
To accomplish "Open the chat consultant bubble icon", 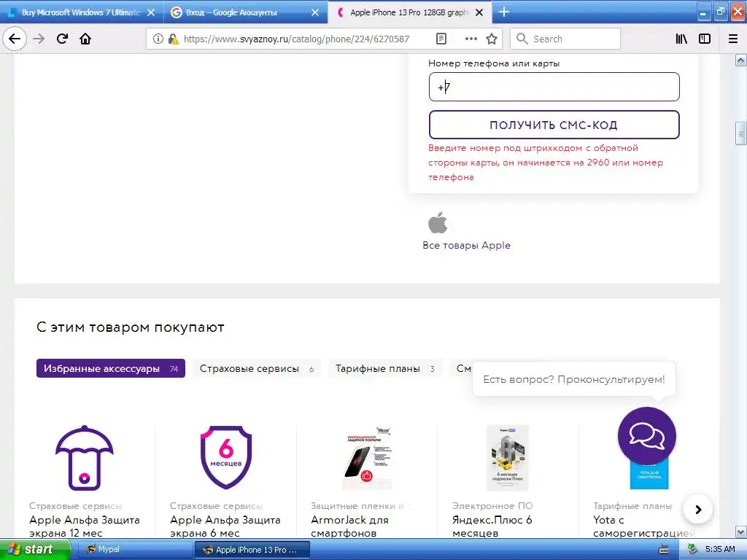I will tap(646, 436).
